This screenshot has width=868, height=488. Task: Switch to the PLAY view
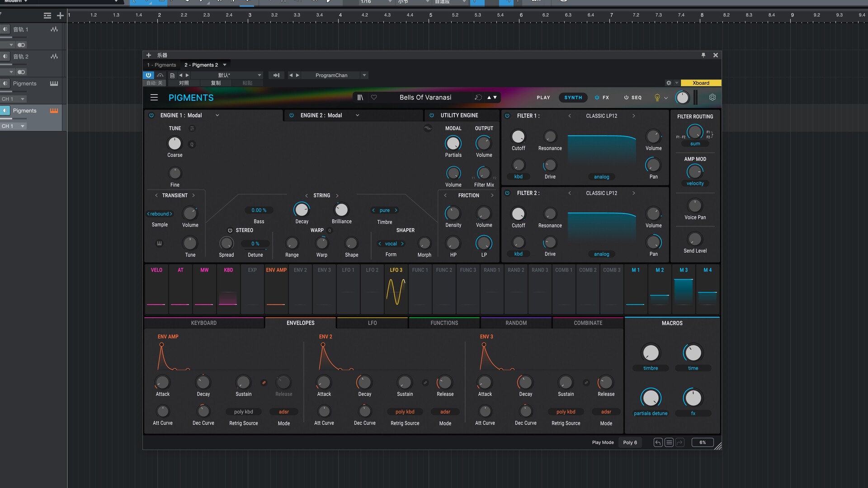pos(543,98)
